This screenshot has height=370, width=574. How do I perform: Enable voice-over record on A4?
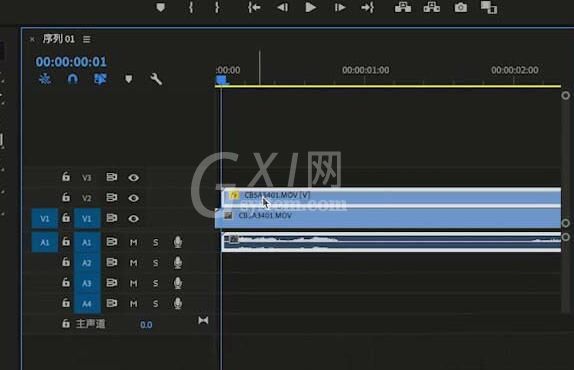click(x=178, y=303)
